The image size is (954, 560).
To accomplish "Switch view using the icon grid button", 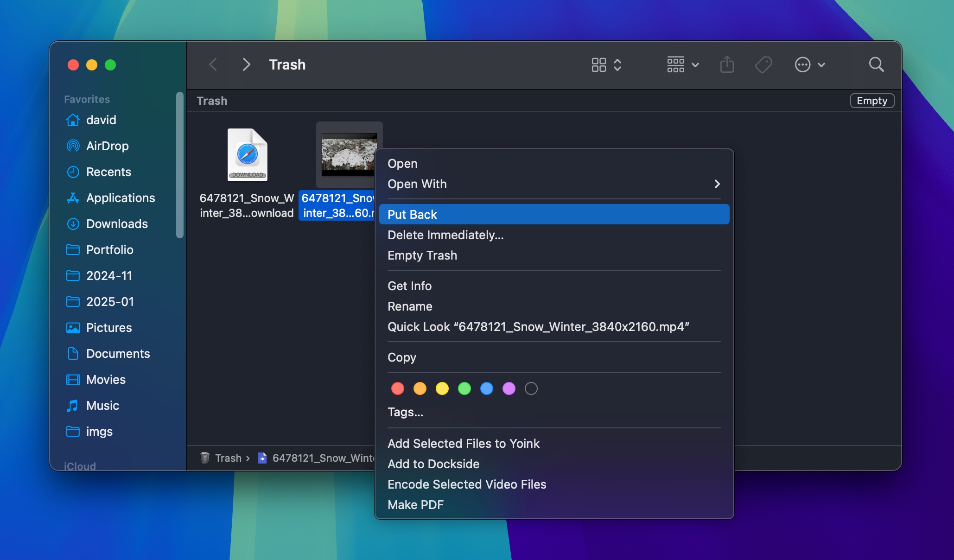I will pos(606,64).
